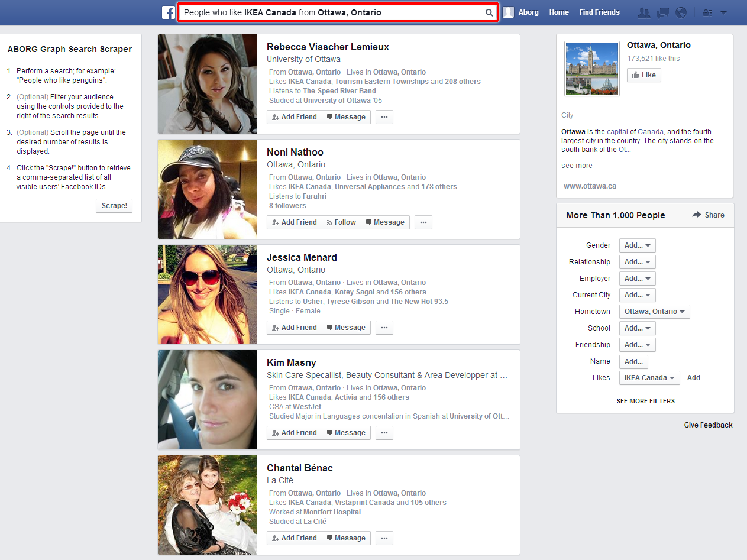Open privacy shortcuts lock icon
The width and height of the screenshot is (747, 560).
tap(707, 12)
